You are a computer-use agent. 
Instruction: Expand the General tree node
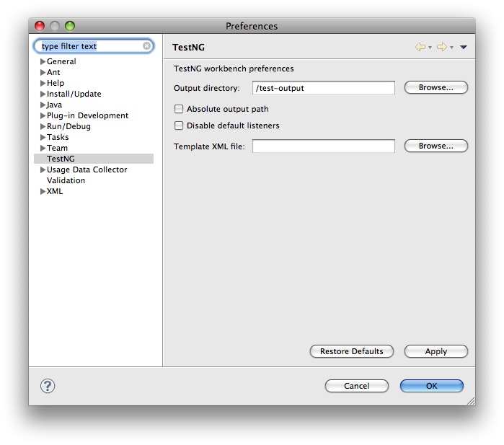tap(43, 62)
